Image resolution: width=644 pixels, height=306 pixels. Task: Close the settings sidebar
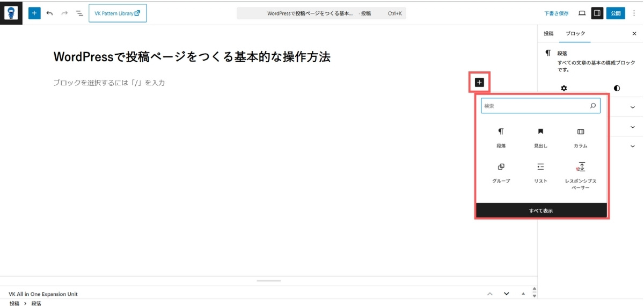point(634,33)
